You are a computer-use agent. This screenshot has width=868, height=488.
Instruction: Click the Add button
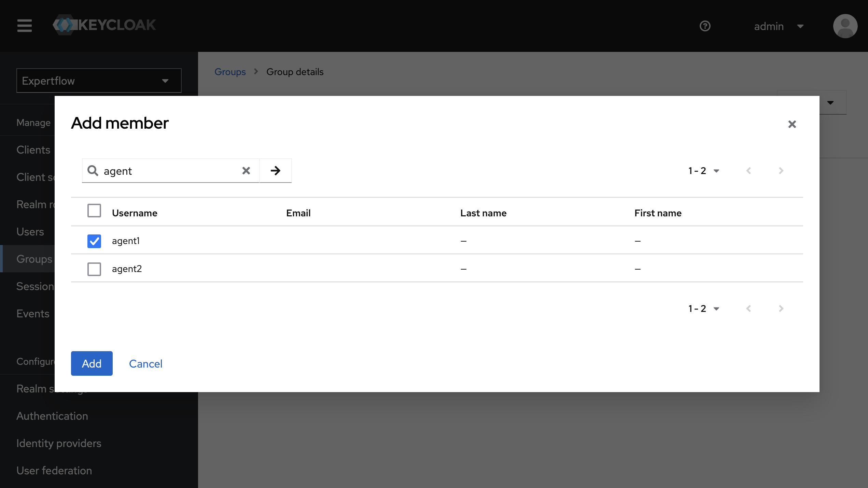click(x=92, y=363)
